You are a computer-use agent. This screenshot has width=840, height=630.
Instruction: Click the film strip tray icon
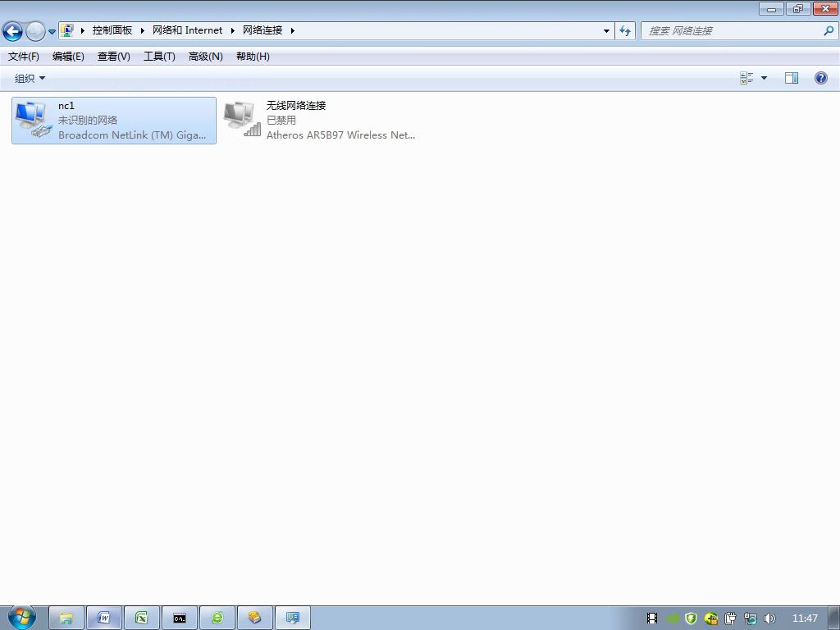[x=652, y=619]
